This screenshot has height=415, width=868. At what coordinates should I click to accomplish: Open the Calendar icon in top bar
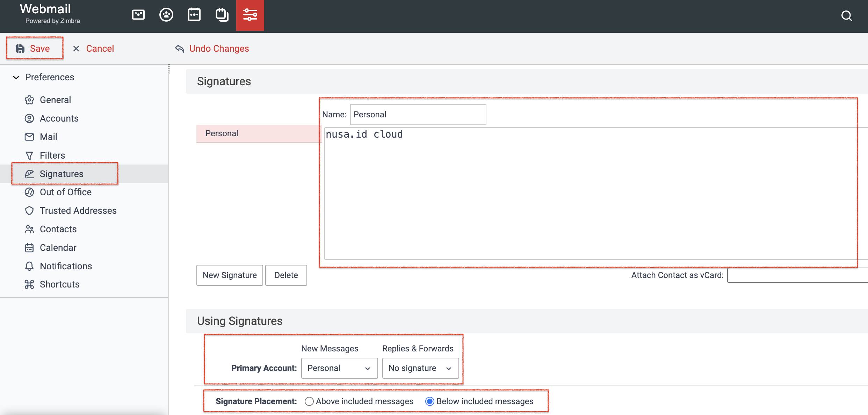click(x=194, y=15)
